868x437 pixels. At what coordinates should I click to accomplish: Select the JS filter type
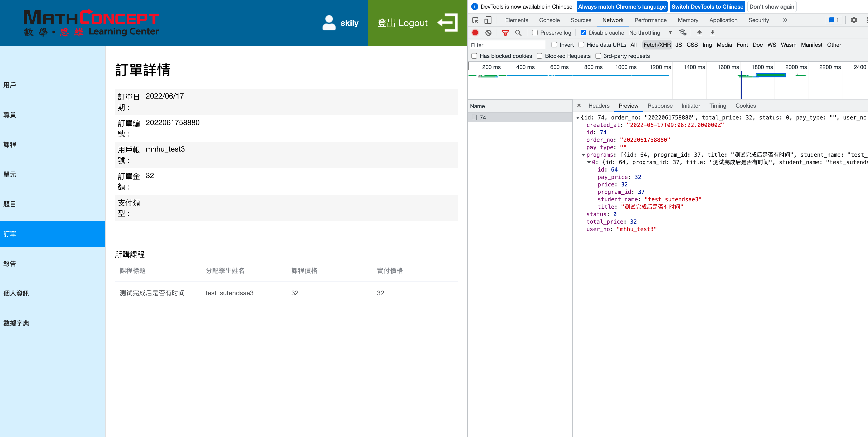[679, 45]
